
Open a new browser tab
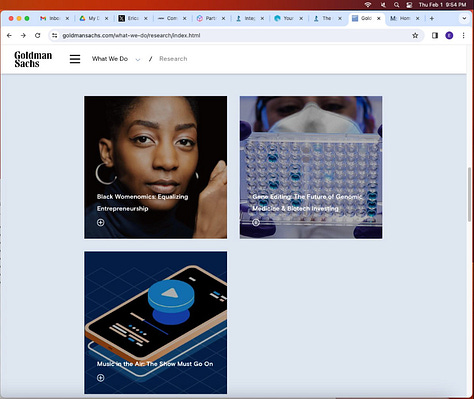[432, 18]
